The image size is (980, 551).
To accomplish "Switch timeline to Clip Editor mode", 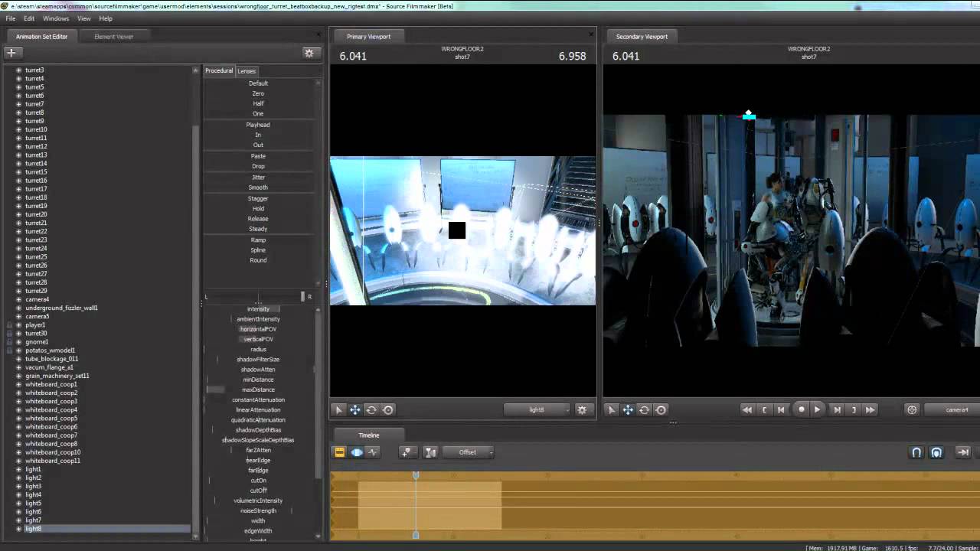I will coord(340,452).
